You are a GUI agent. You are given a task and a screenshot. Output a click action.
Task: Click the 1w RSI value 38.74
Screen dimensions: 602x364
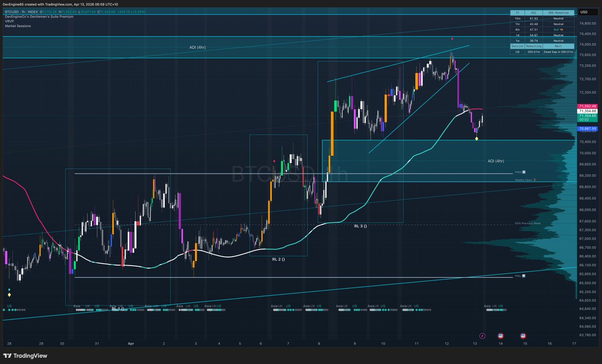(534, 41)
